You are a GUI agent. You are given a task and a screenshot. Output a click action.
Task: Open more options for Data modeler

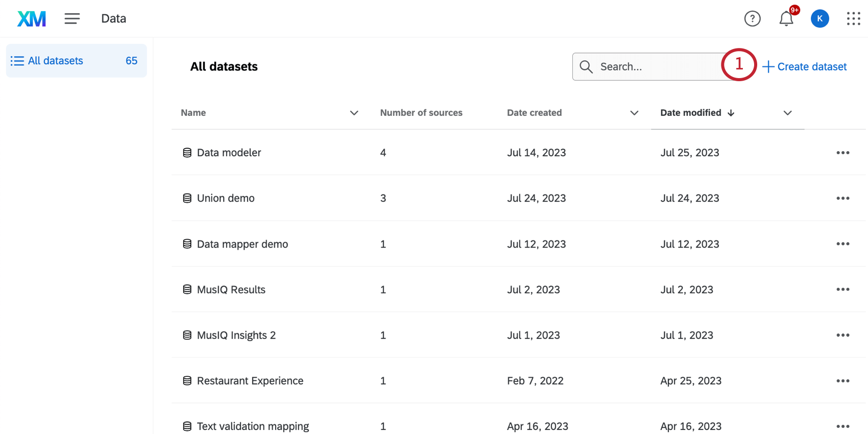[842, 153]
